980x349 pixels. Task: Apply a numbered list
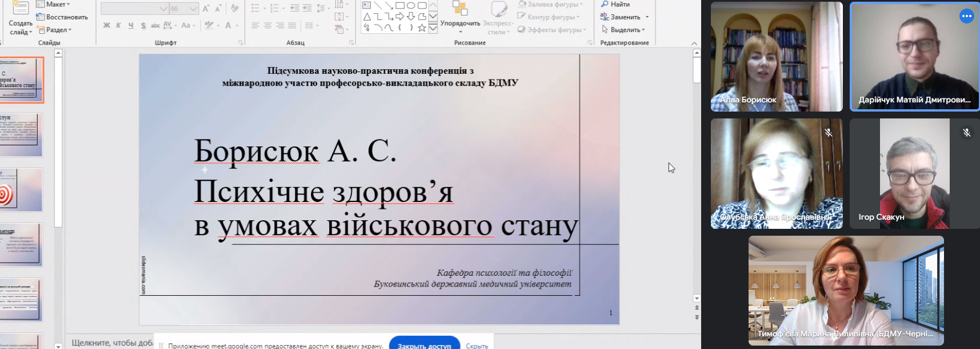click(274, 9)
